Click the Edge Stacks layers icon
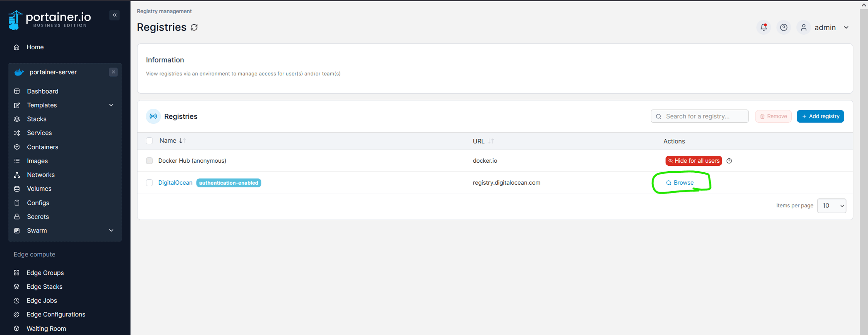The width and height of the screenshot is (868, 335). point(17,286)
